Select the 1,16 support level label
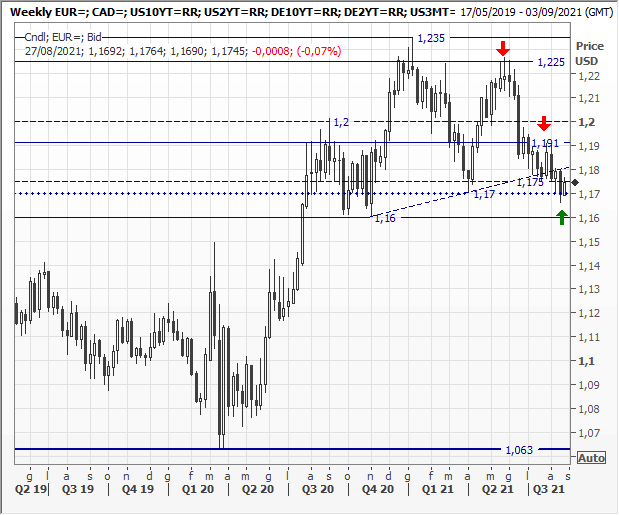Screen dimensions: 619x515 [384, 218]
